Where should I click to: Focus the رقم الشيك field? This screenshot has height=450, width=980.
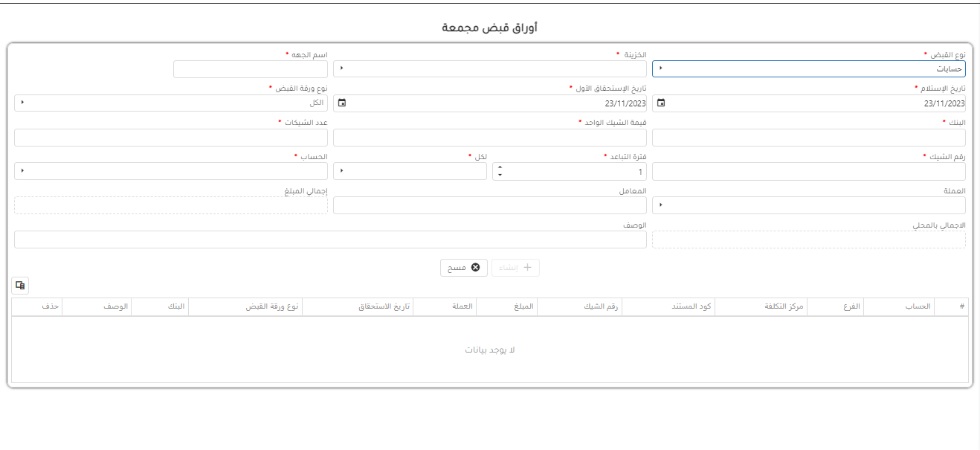(x=808, y=172)
